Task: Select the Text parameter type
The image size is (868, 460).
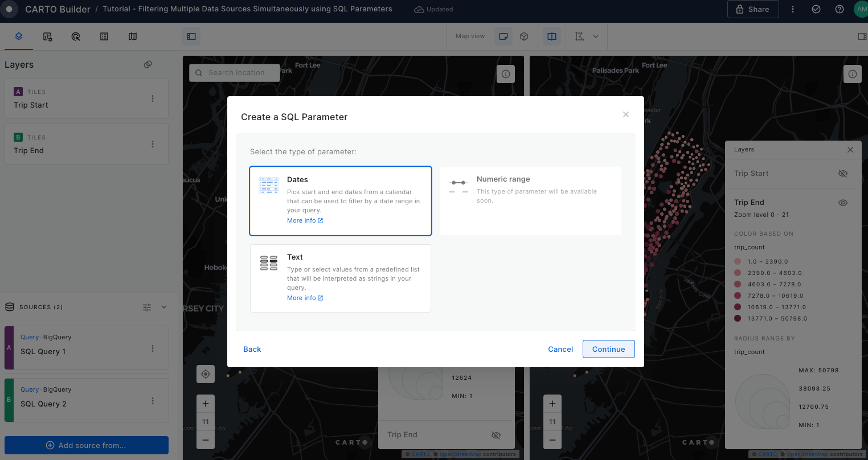Action: click(x=341, y=278)
